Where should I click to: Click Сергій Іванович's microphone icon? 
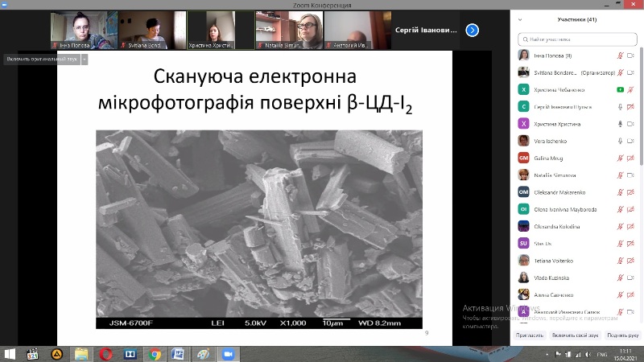tap(620, 106)
